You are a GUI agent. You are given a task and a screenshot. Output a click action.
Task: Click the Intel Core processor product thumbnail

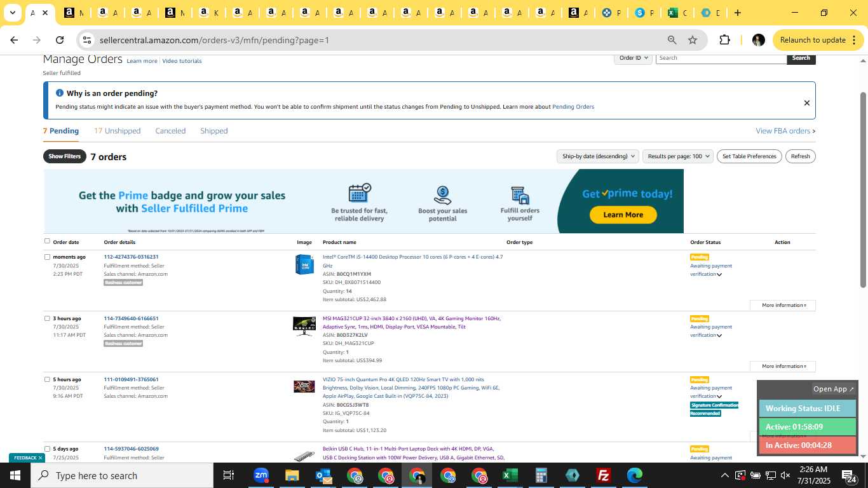point(304,264)
